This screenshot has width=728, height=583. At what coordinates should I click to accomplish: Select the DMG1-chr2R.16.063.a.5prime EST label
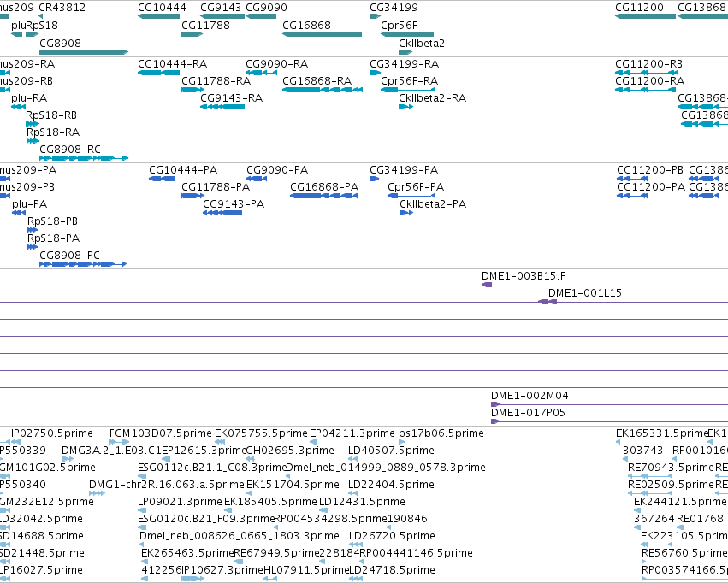(x=167, y=485)
